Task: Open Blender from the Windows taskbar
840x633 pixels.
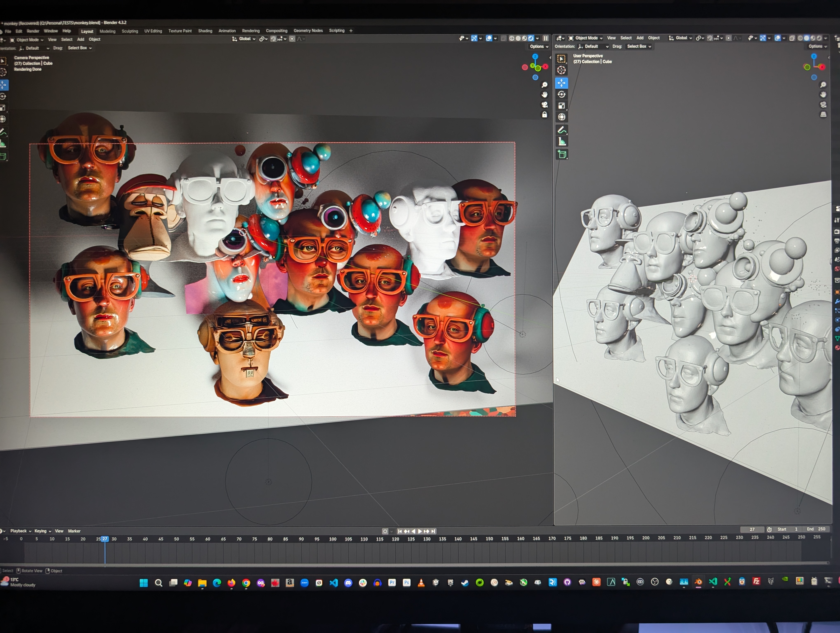Action: 698,582
